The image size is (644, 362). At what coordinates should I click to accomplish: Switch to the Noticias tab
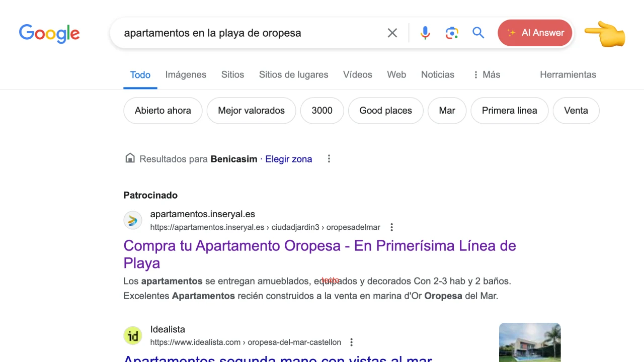click(x=438, y=74)
